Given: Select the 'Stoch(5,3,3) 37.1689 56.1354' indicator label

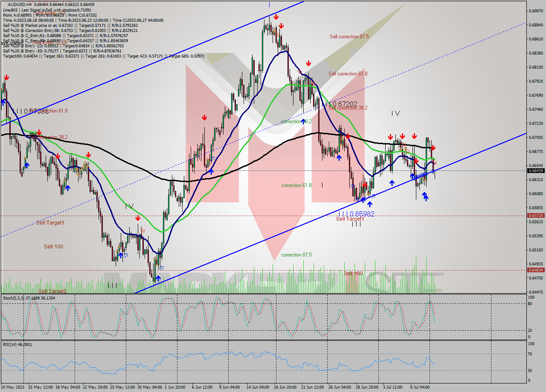Looking at the screenshot, I should pos(29,298).
